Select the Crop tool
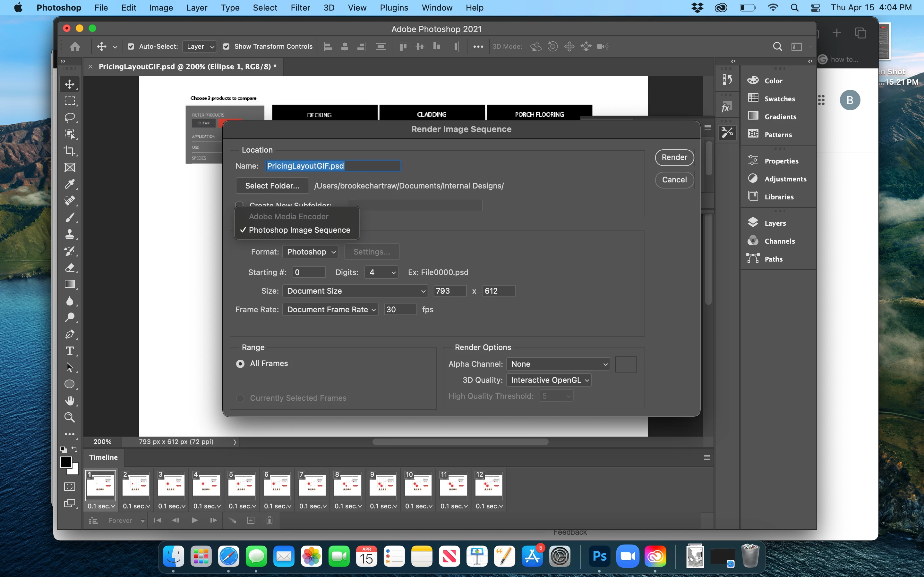924x577 pixels. (70, 151)
